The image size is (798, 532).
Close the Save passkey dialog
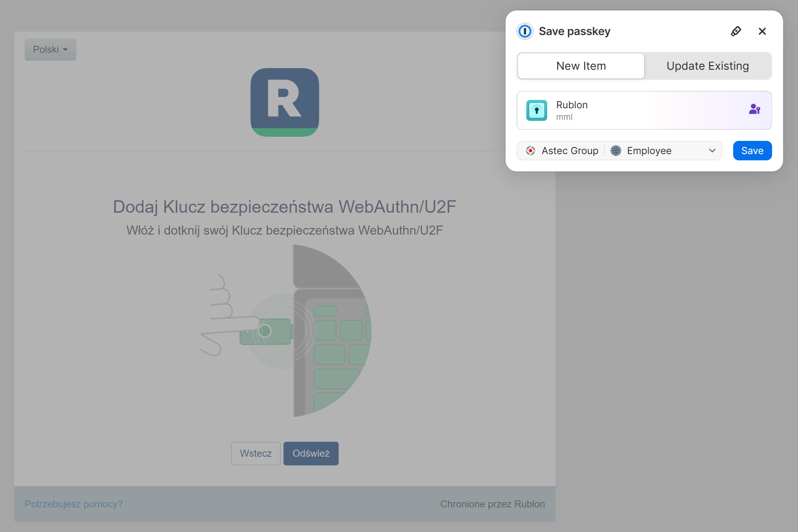point(762,31)
